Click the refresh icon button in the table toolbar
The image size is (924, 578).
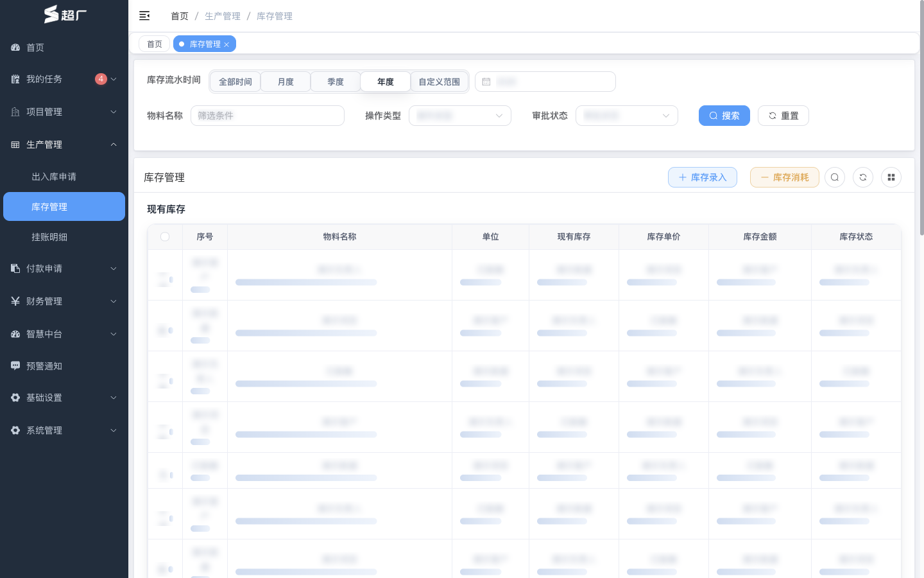coord(863,177)
